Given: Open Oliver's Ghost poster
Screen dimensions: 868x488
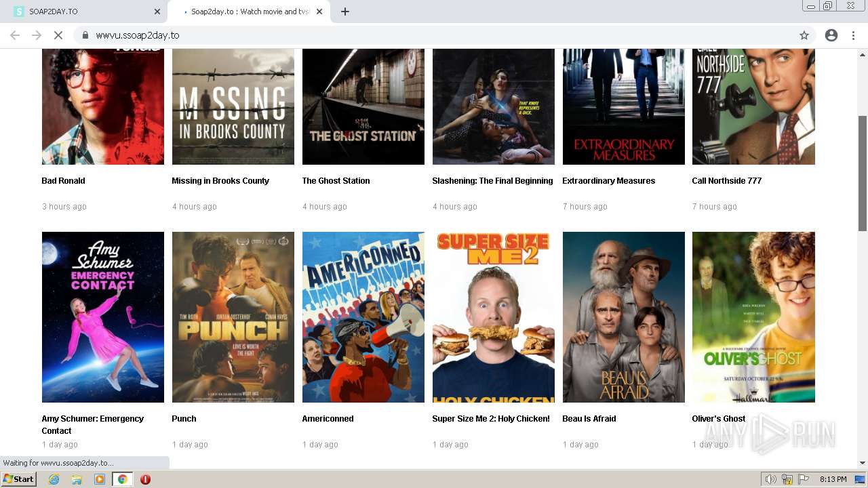Looking at the screenshot, I should click(753, 317).
